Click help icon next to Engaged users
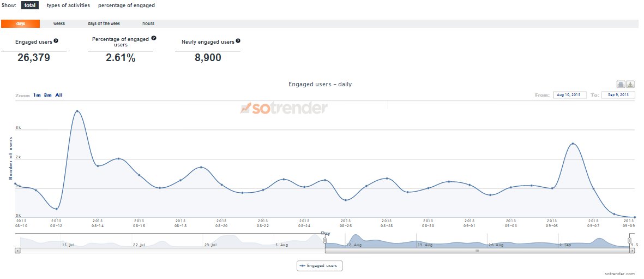Screen dimensions: 644x279 (56, 41)
